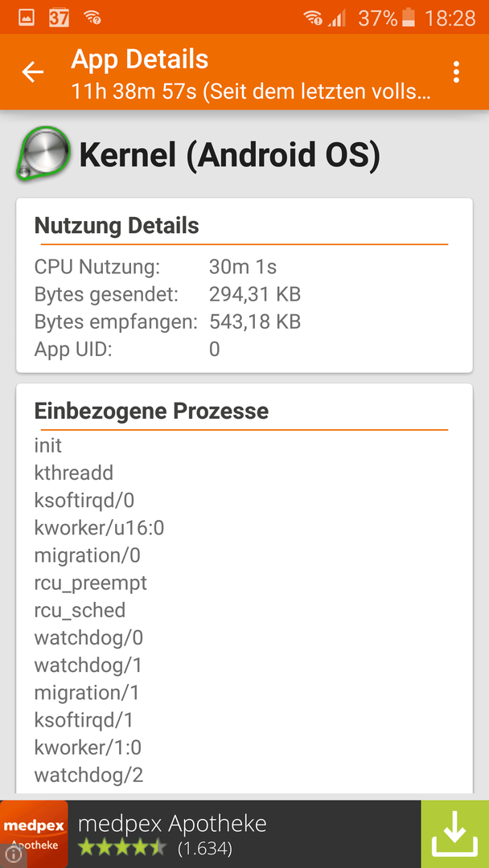Open the ad info icon
This screenshot has width=489, height=868.
(x=12, y=856)
